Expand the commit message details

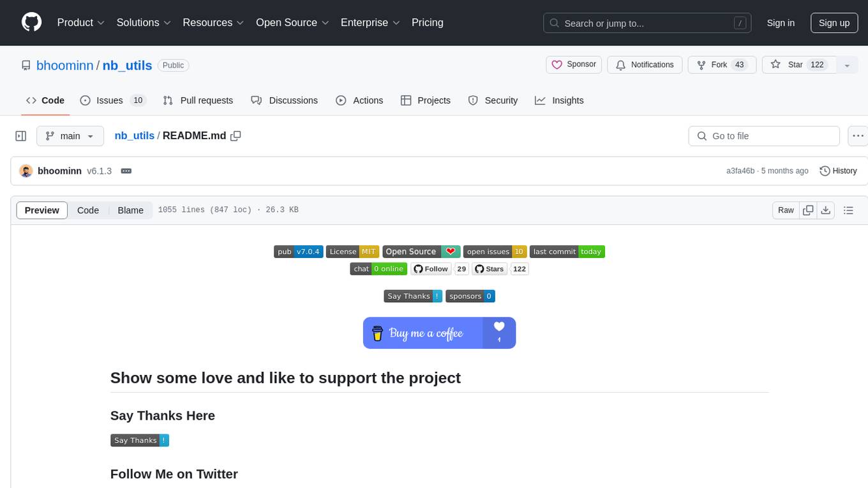(x=126, y=171)
